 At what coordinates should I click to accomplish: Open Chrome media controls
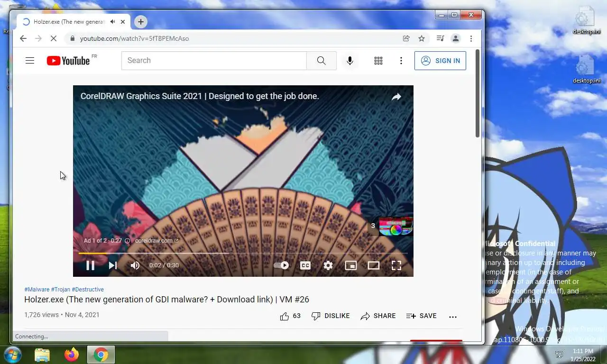point(440,38)
